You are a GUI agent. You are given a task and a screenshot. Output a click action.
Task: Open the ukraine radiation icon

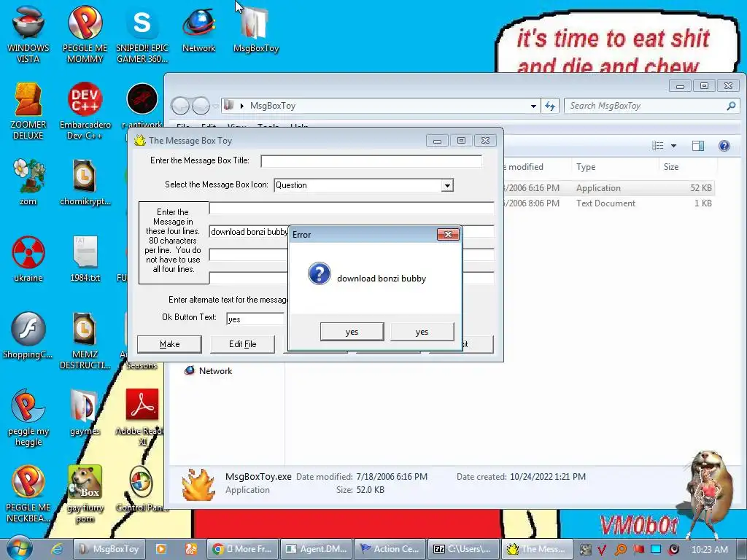pyautogui.click(x=28, y=259)
